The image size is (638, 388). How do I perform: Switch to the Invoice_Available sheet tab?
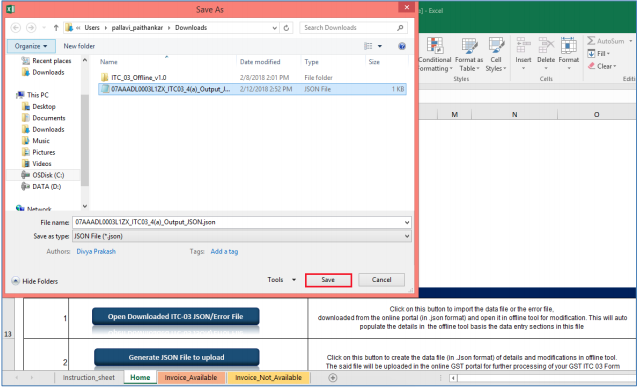click(x=191, y=377)
